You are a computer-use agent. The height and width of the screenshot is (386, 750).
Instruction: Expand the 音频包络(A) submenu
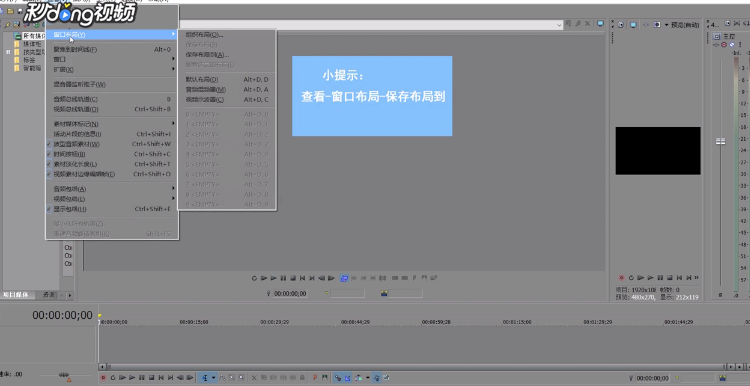(x=112, y=189)
